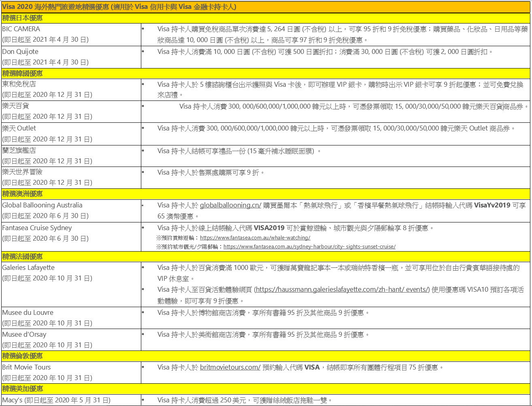Click the 蘭芝 禮品一份 offer text
The height and width of the screenshot is (406, 532).
click(239, 151)
